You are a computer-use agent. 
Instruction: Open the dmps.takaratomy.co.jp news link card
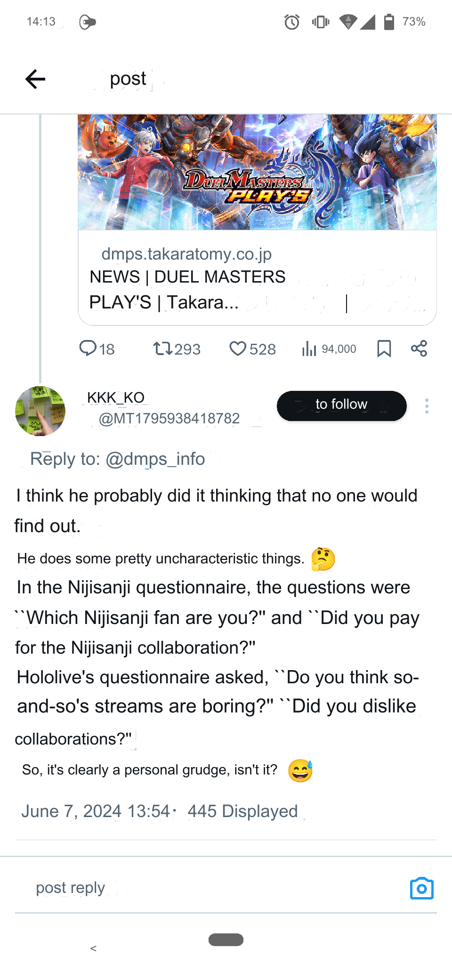(x=257, y=278)
